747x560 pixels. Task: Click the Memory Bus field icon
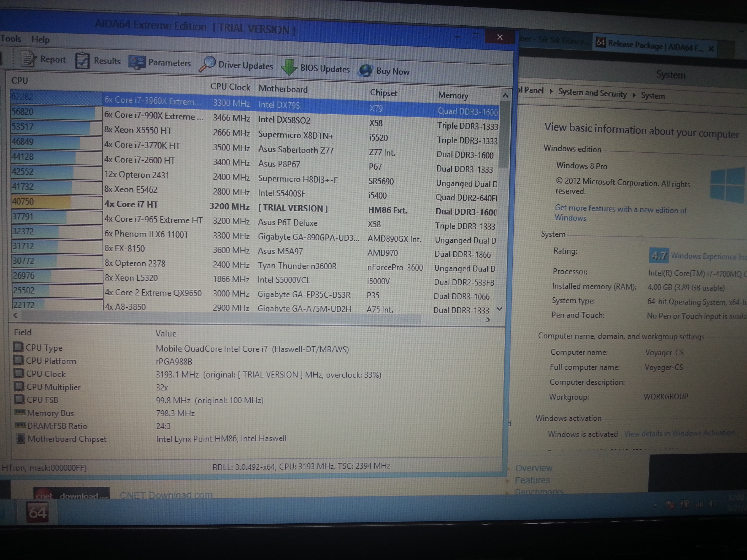coord(20,412)
